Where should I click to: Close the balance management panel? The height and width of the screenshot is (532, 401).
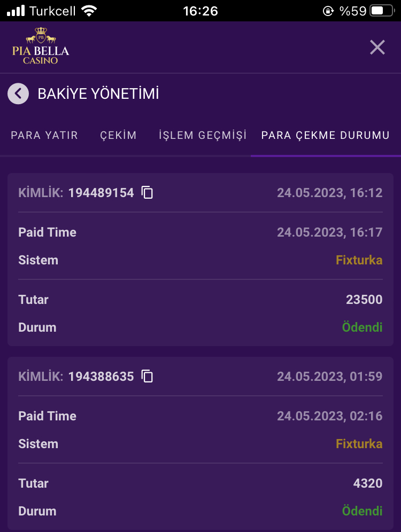377,48
